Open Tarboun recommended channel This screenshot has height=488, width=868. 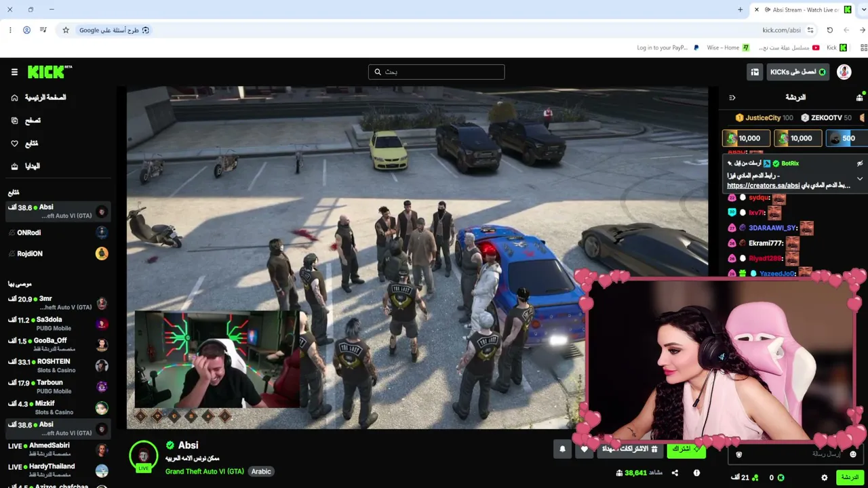click(57, 387)
